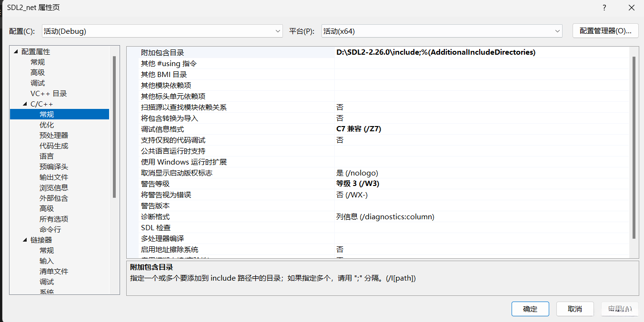Click the 取消 button
Screen dimensions: 644x322
[575, 309]
